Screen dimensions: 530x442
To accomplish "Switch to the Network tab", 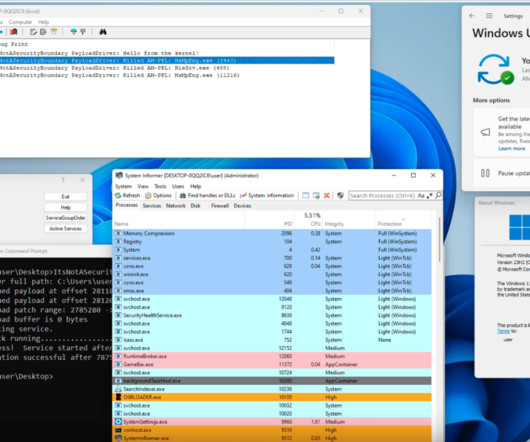I will point(176,205).
